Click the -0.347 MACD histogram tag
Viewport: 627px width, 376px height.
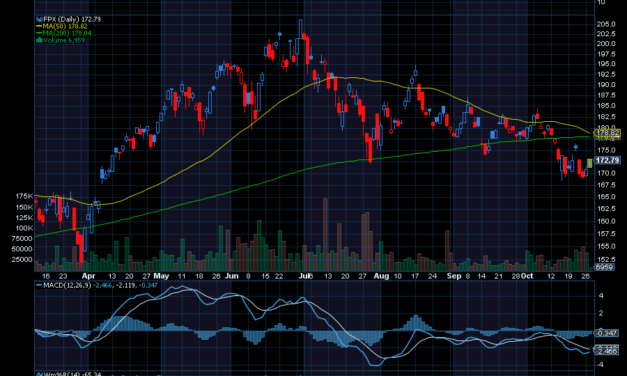pyautogui.click(x=607, y=333)
